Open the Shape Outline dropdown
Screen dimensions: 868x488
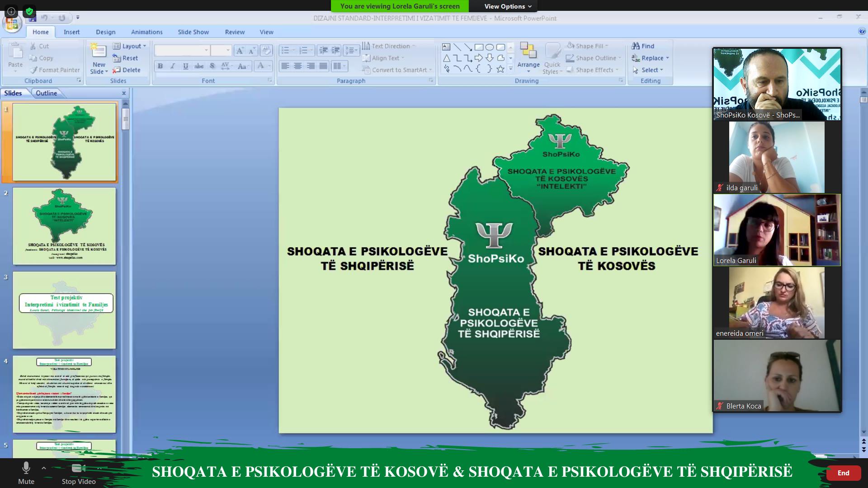tap(594, 58)
